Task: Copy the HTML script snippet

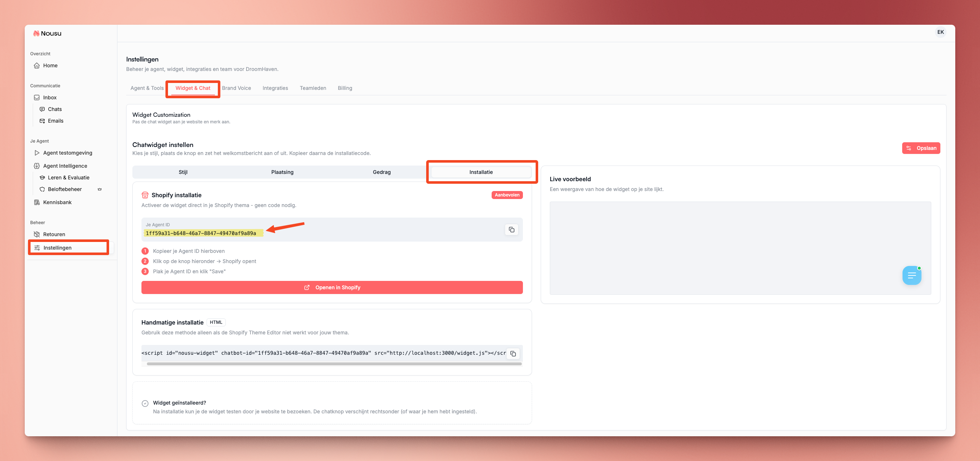Action: tap(513, 354)
